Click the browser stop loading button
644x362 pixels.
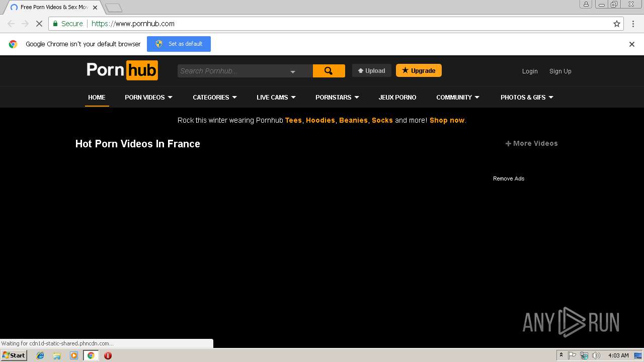[x=39, y=24]
